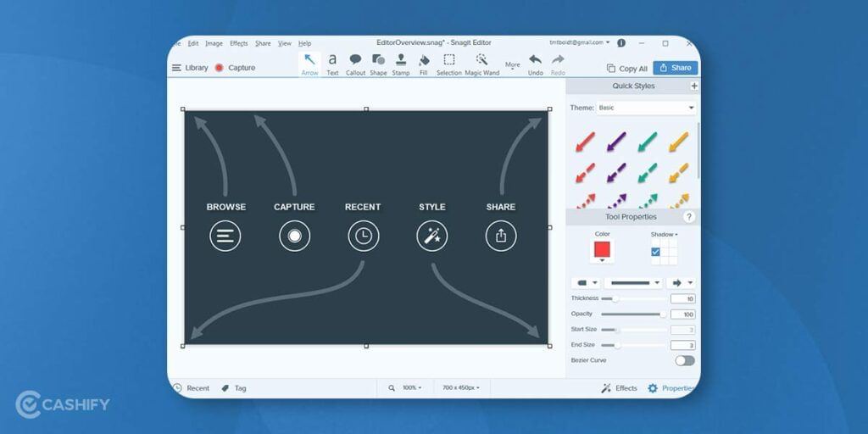Expand the More tools dropdown
This screenshot has height=434, width=868.
pos(513,66)
